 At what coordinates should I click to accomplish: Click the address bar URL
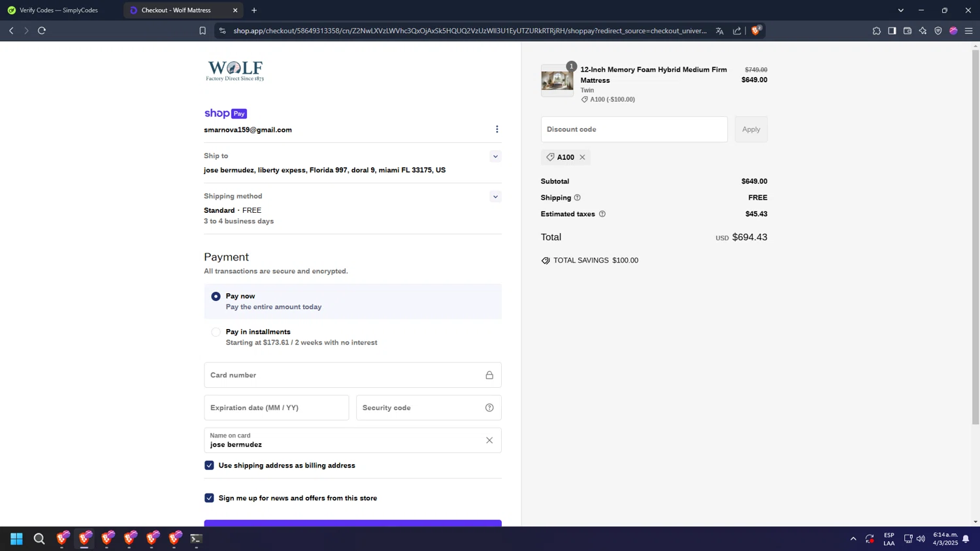pyautogui.click(x=470, y=31)
